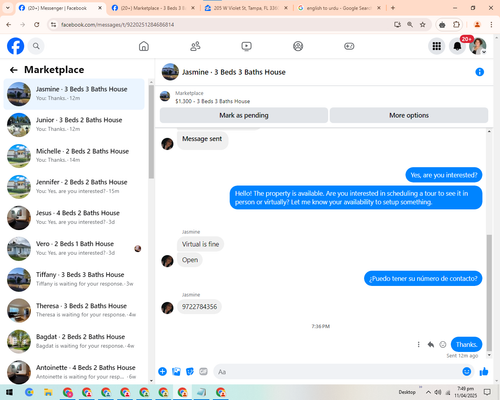Open the tab search dropdown arrow
Image resolution: width=500 pixels, height=400 pixels.
tap(7, 8)
